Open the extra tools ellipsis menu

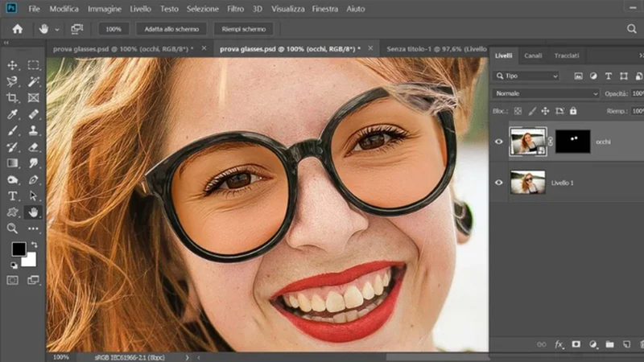(x=33, y=228)
